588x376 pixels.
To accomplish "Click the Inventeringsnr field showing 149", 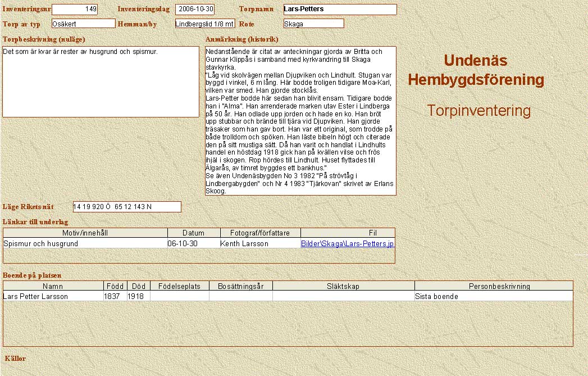I will (x=74, y=10).
